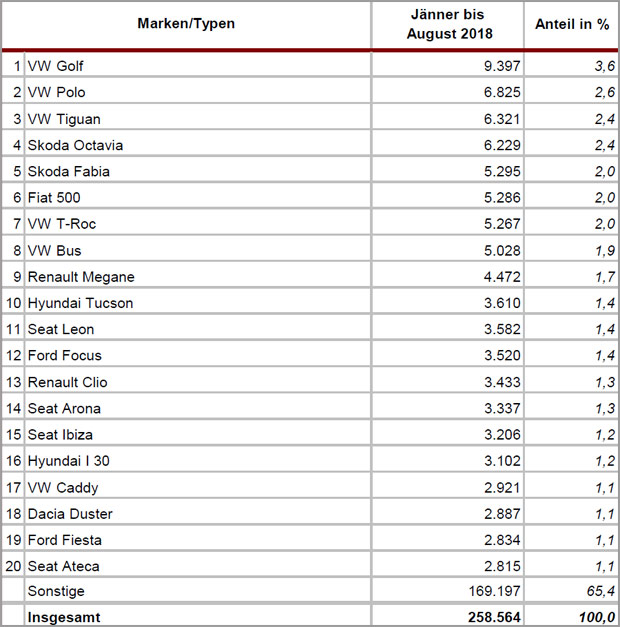Select the Insgesamt total 258.564
The height and width of the screenshot is (627, 620).
494,617
